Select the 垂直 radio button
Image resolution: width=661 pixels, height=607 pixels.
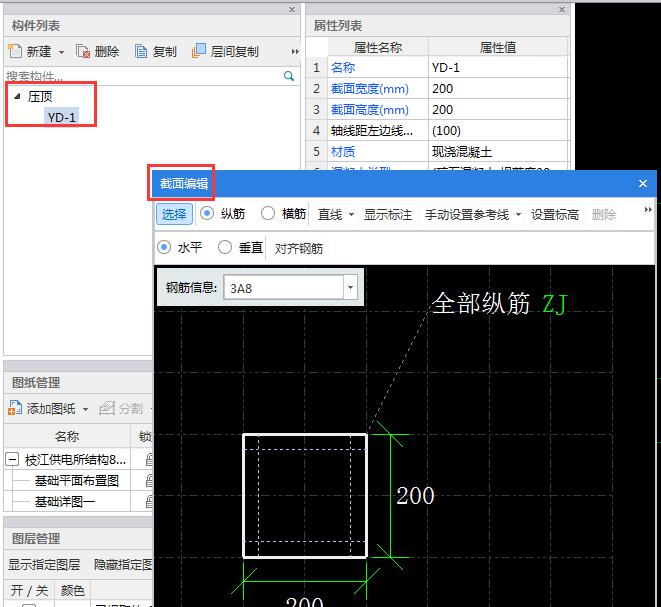tap(225, 247)
